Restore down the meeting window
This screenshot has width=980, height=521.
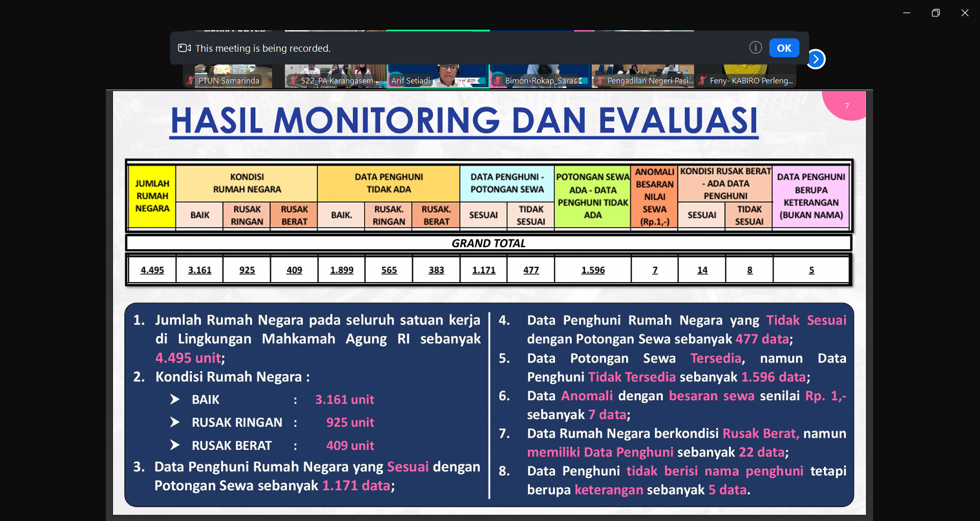tap(936, 13)
